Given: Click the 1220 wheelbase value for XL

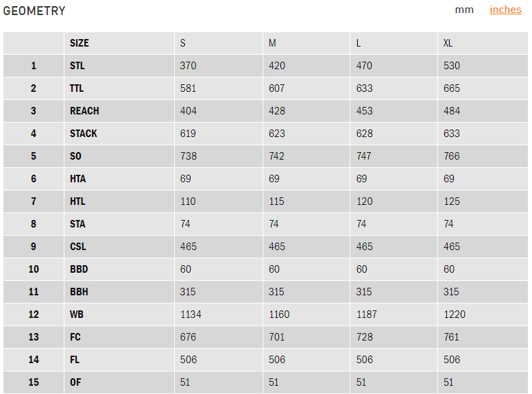Looking at the screenshot, I should click(x=455, y=315).
